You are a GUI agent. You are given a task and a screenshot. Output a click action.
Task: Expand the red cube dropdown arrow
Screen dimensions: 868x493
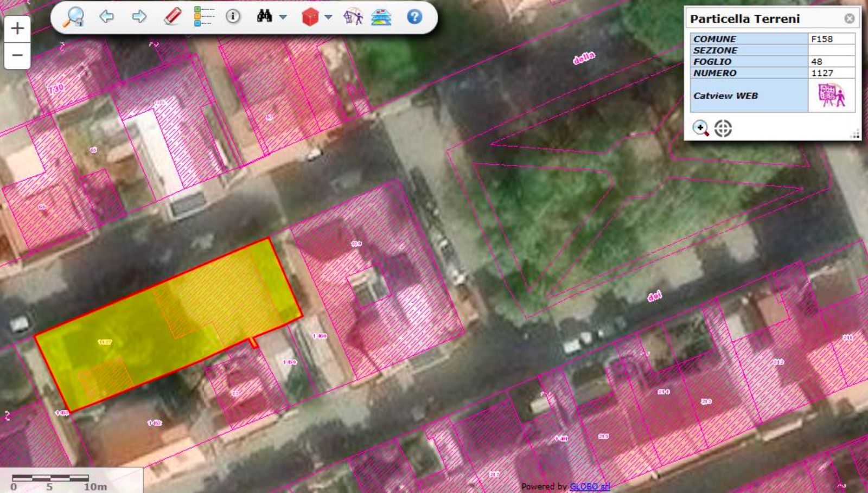328,17
